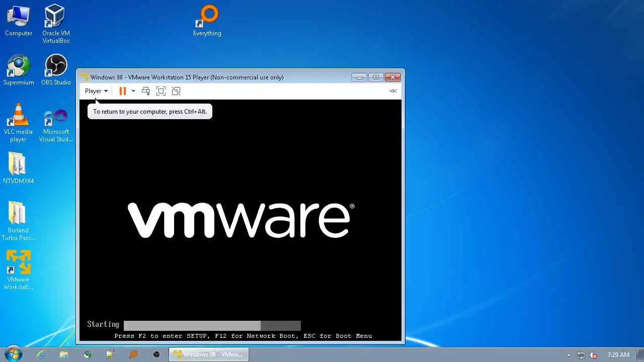Image resolution: width=644 pixels, height=362 pixels.
Task: Select the Borland Turbo Pascal folder
Action: click(x=18, y=221)
